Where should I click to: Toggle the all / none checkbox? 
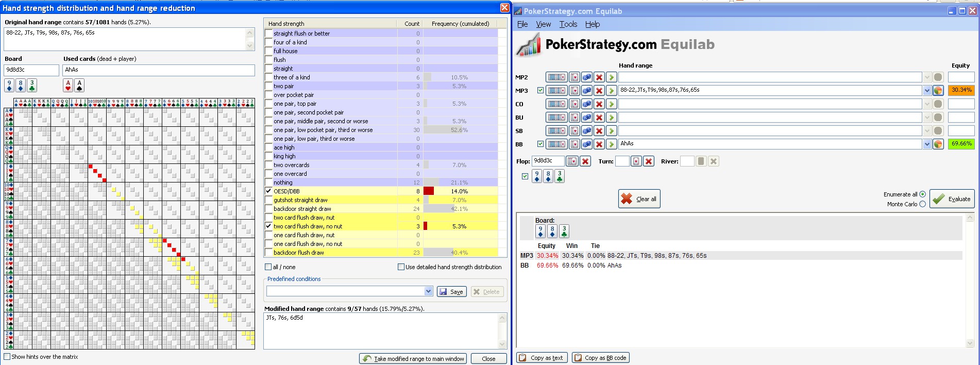point(268,267)
